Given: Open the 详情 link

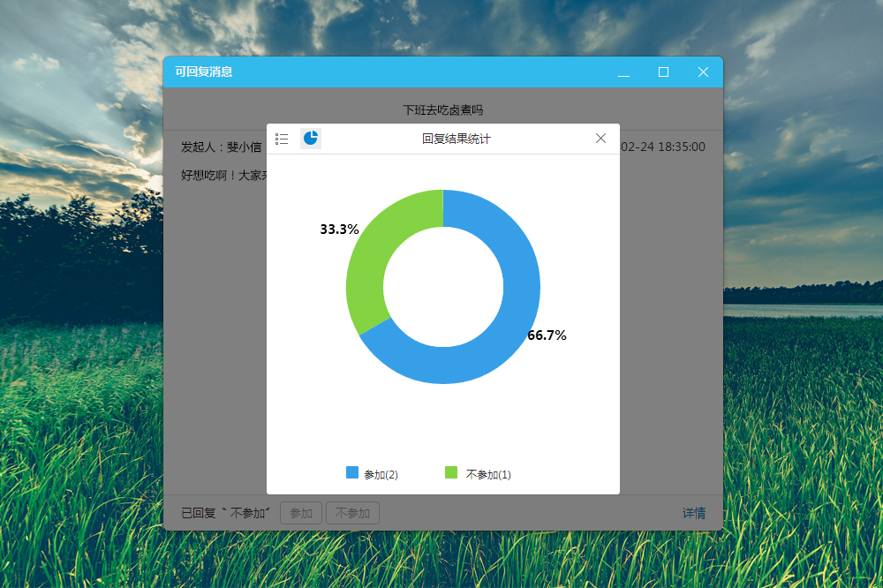Looking at the screenshot, I should [694, 513].
